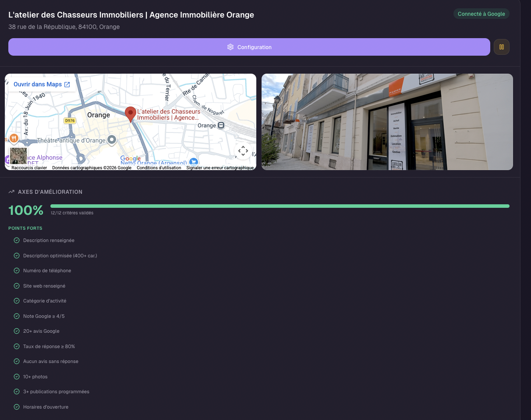Click the Points forts heading
The width and height of the screenshot is (531, 420).
pyautogui.click(x=25, y=228)
